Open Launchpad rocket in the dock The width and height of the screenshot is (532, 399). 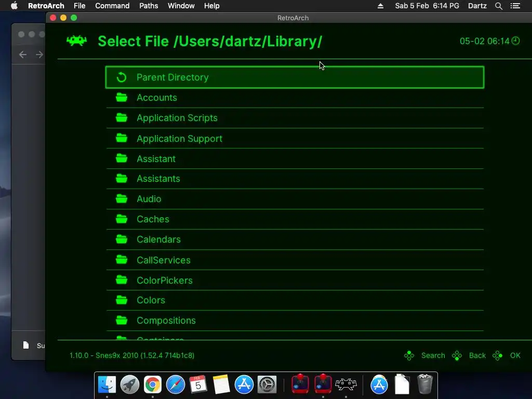[129, 385]
